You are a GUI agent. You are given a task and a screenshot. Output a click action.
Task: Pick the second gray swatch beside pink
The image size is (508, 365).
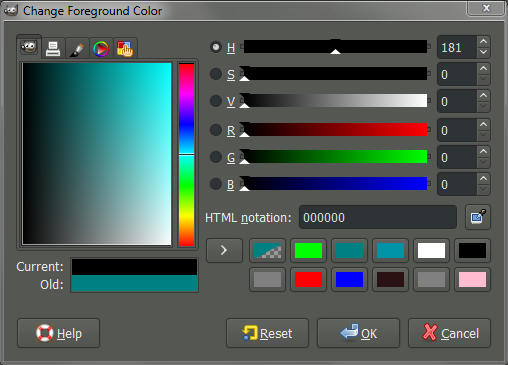[431, 280]
